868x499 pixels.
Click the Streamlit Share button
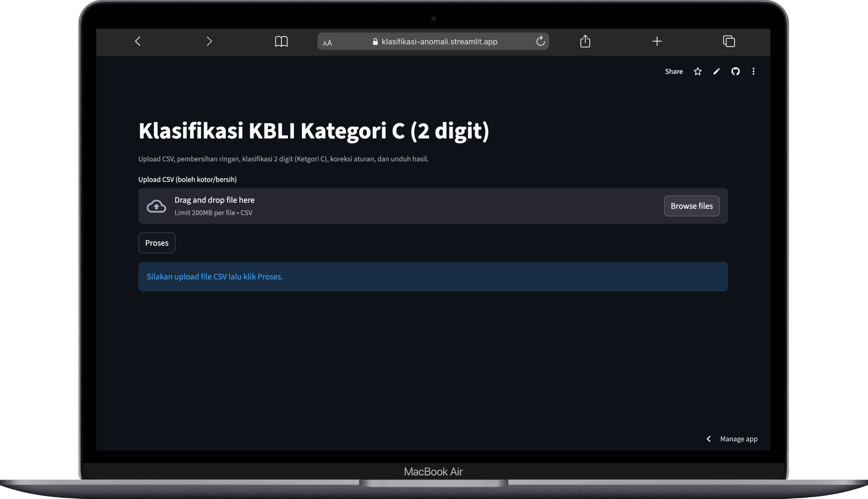[x=673, y=72]
